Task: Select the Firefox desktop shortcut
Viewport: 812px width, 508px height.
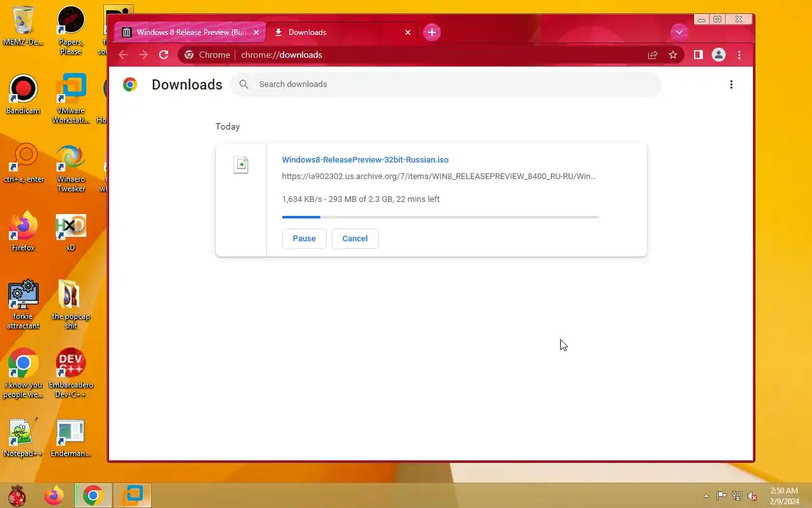Action: point(23,232)
